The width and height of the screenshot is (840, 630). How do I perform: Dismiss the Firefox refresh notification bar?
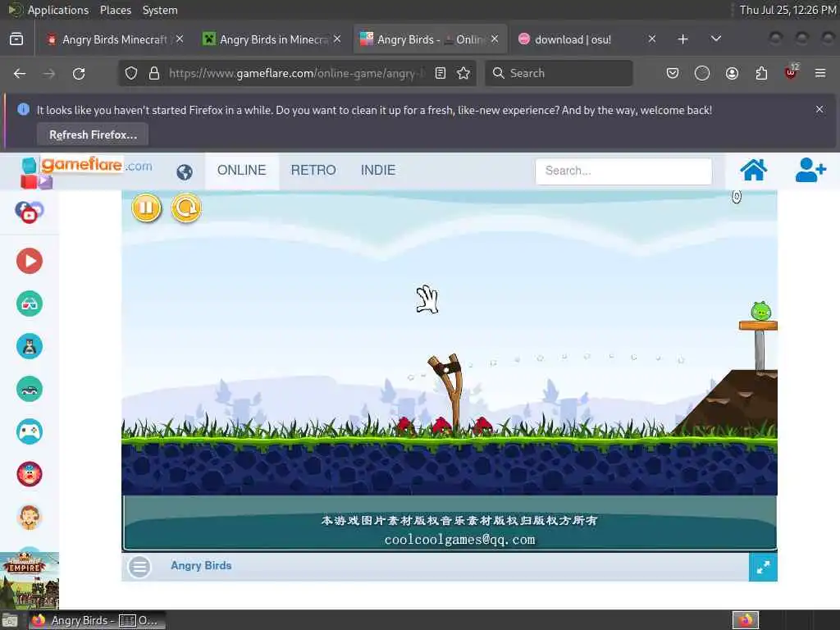tap(819, 109)
